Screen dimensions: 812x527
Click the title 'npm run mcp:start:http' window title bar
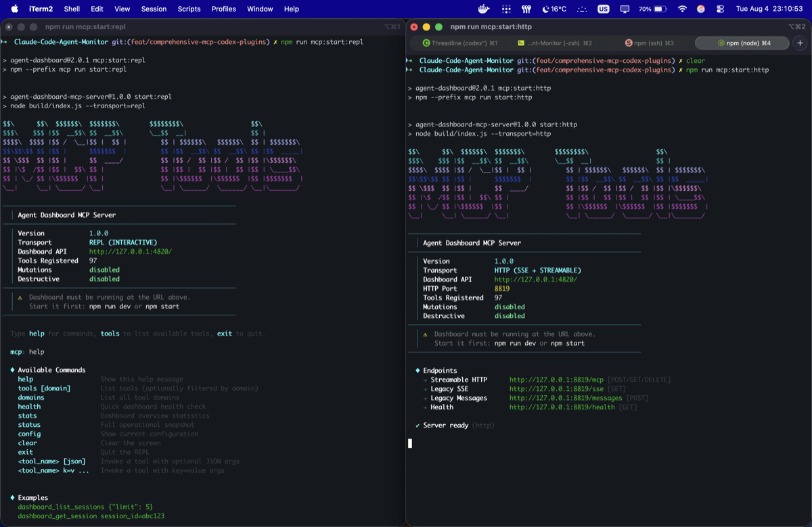(491, 27)
